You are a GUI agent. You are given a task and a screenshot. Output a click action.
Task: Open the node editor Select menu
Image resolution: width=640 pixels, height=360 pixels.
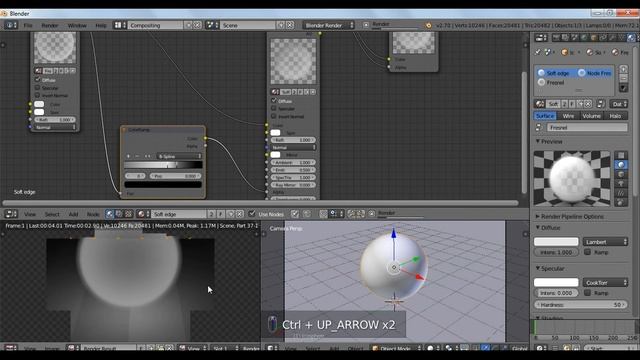[52, 214]
